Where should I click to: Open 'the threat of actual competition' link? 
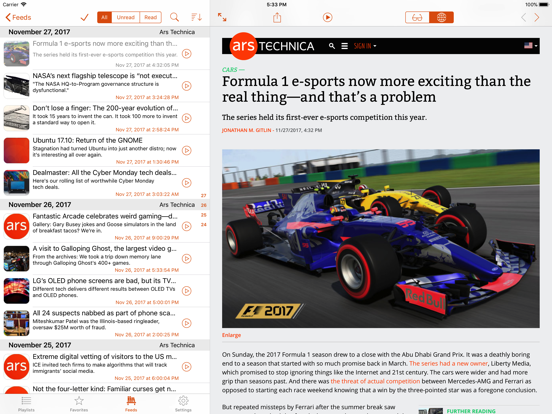coord(375,381)
